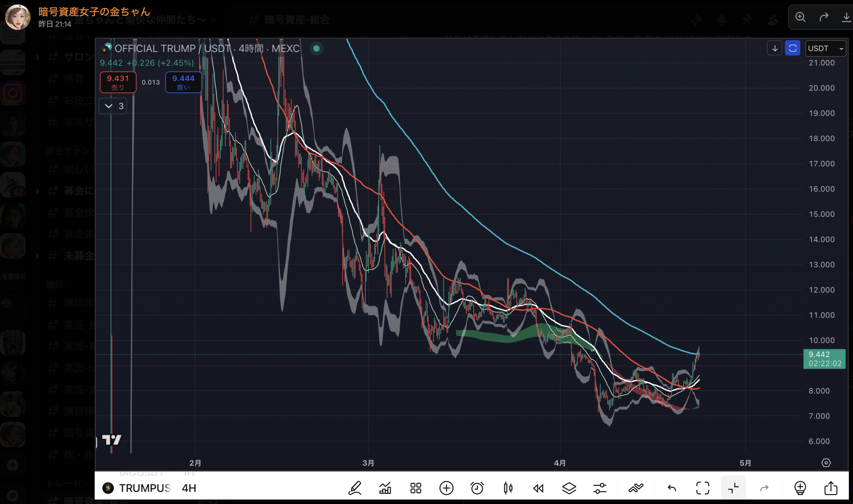853x504 pixels.
Task: Click the 0.013 spread value
Action: pyautogui.click(x=150, y=83)
